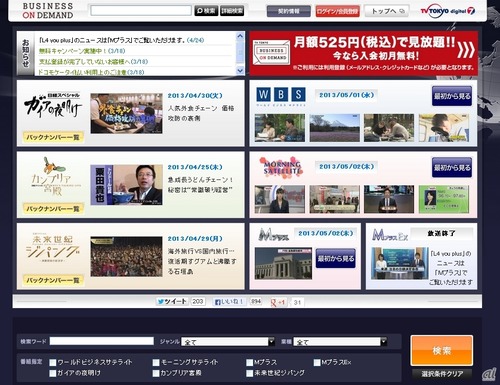Open 詳細検索 advanced search
This screenshot has width=500, height=385.
232,11
